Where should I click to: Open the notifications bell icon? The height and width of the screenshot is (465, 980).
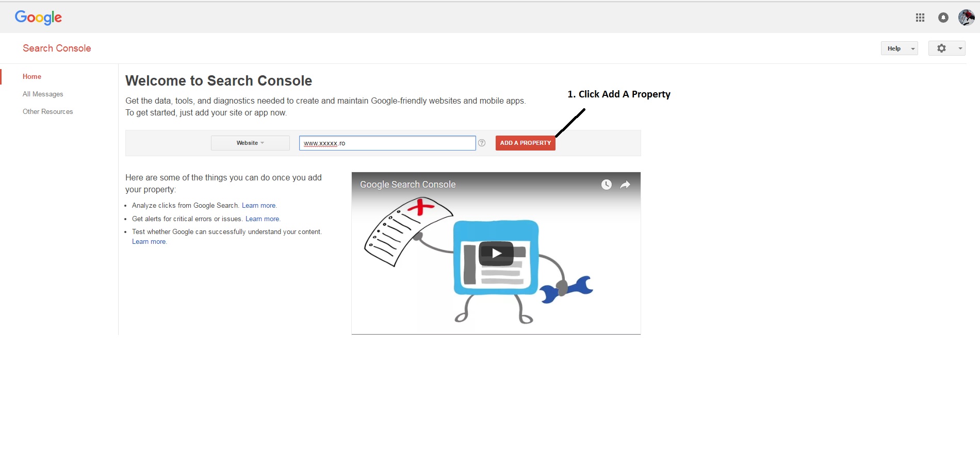(943, 18)
